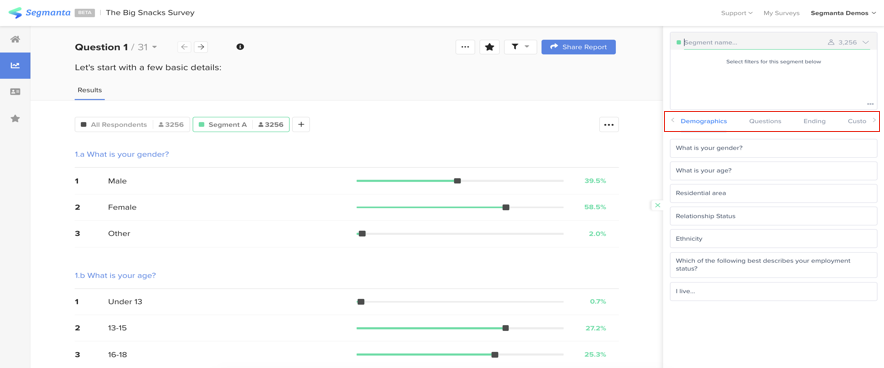Screen dimensions: 884x368
Task: Click the Segment A green color square
Action: tap(201, 125)
